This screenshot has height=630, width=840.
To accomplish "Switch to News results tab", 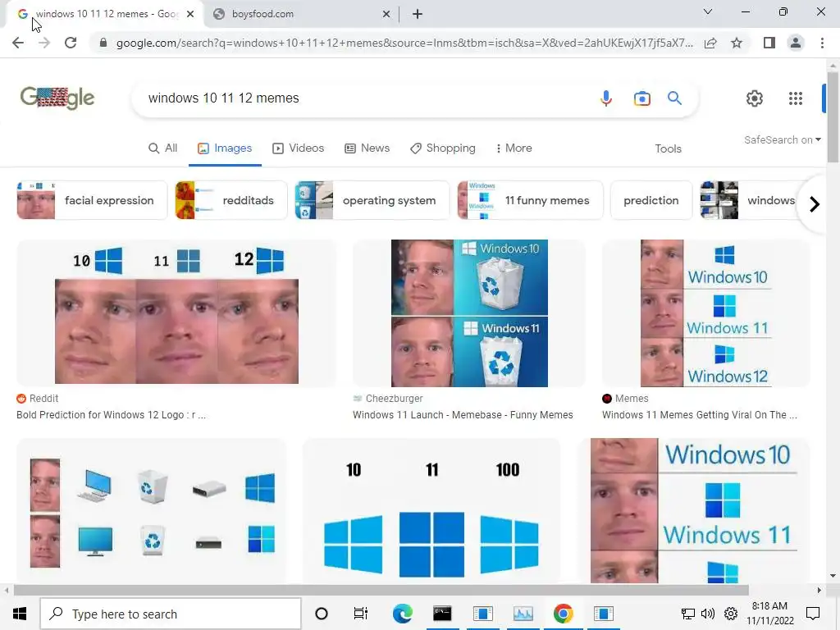I will click(x=367, y=148).
